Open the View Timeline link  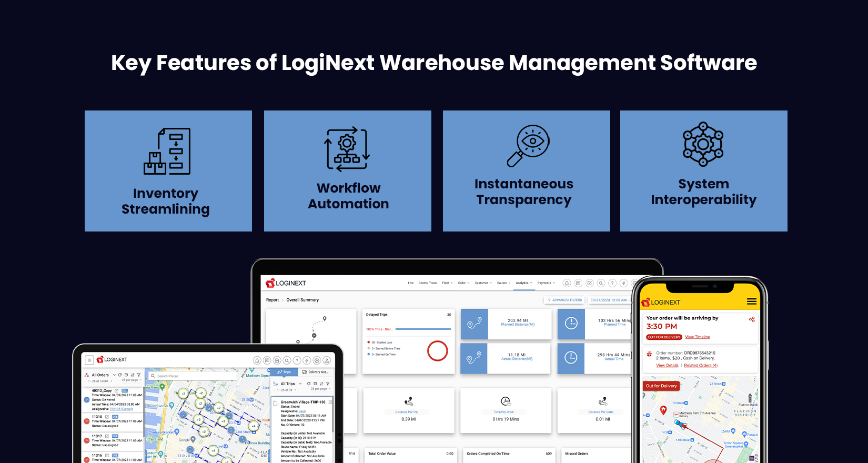(697, 337)
